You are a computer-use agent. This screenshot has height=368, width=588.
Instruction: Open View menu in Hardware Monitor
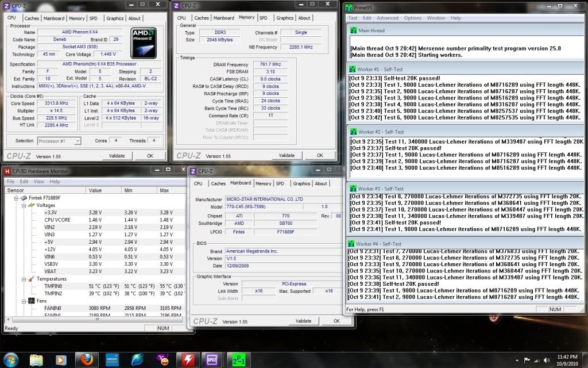point(38,182)
